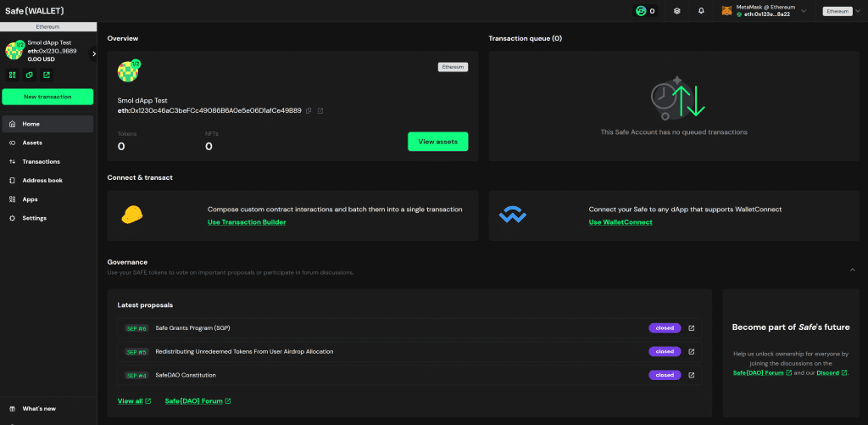Select the full eth:0x1230 address text
Image resolution: width=868 pixels, height=425 pixels.
coord(209,111)
